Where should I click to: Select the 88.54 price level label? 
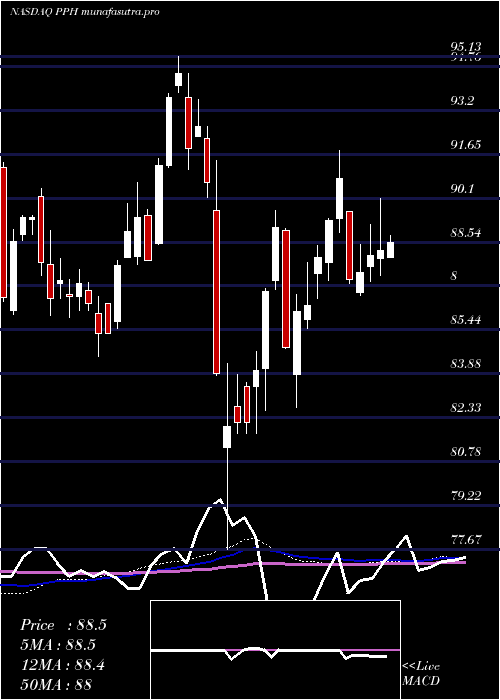[466, 233]
